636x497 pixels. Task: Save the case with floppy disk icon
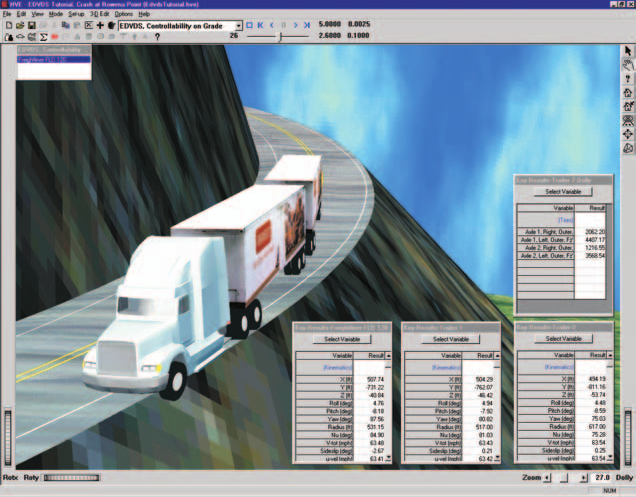tap(31, 26)
